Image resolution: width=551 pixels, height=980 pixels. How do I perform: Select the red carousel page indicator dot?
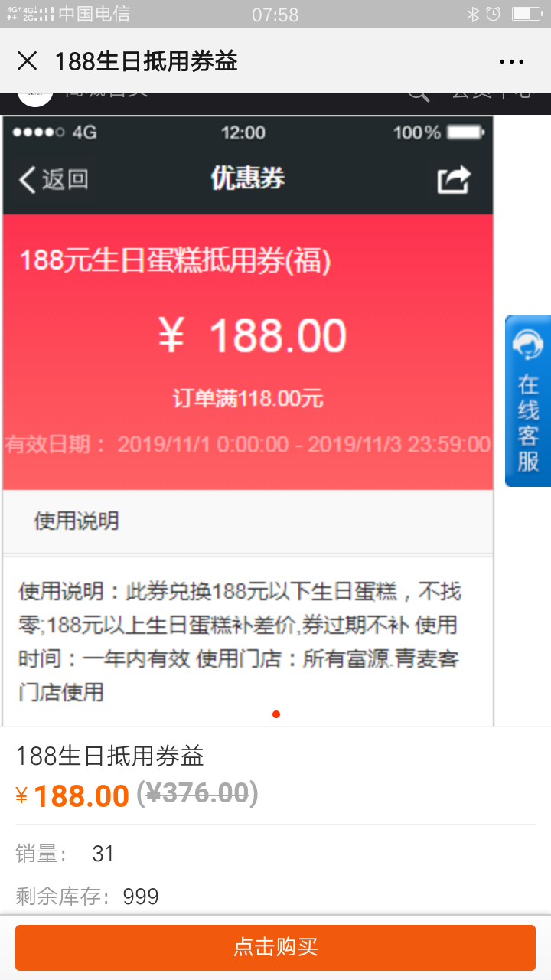click(x=276, y=714)
